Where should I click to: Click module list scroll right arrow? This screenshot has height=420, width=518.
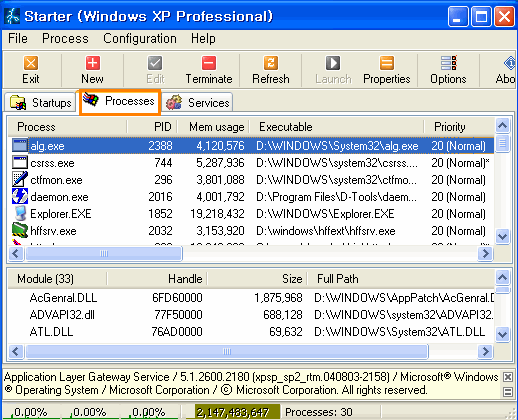pos(485,351)
